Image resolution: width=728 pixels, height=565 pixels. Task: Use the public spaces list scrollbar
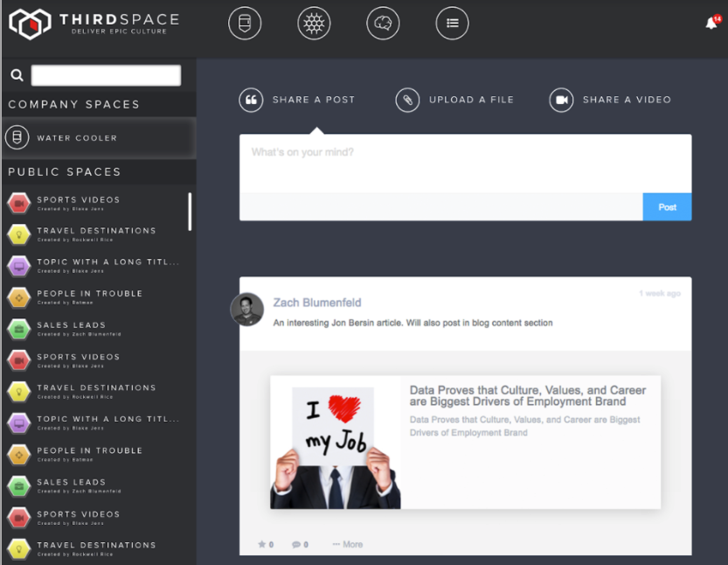190,212
